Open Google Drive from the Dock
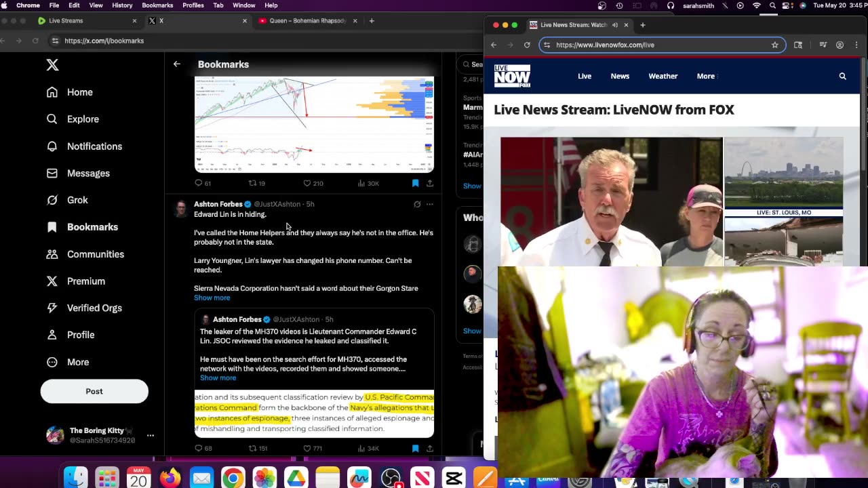Screen dimensions: 868x488 tap(296, 479)
